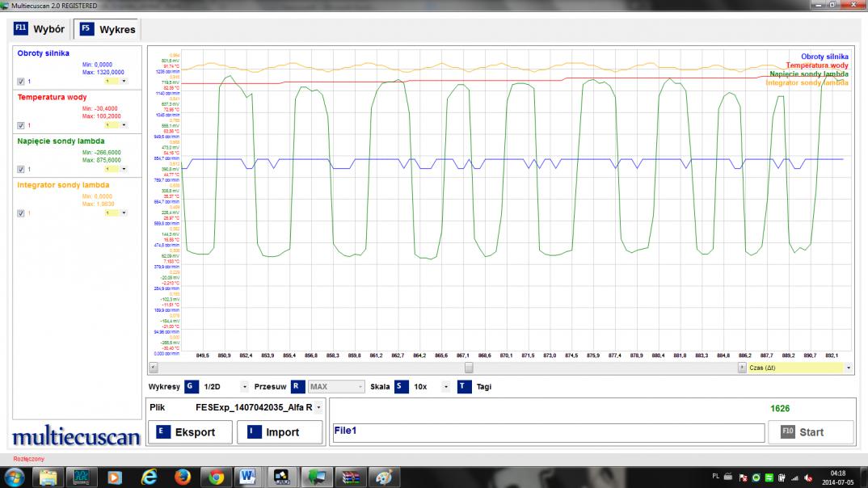
Task: Launch Internet Explorer from the taskbar
Action: click(149, 476)
